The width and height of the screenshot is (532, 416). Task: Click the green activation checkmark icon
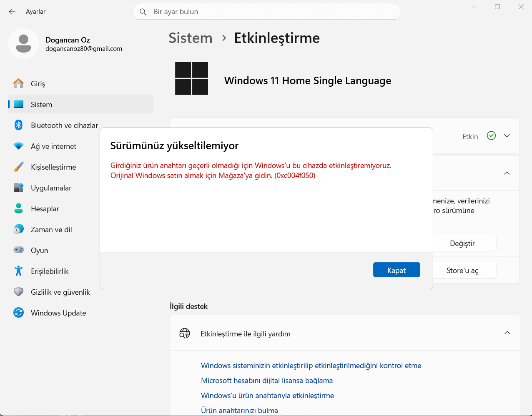492,135
